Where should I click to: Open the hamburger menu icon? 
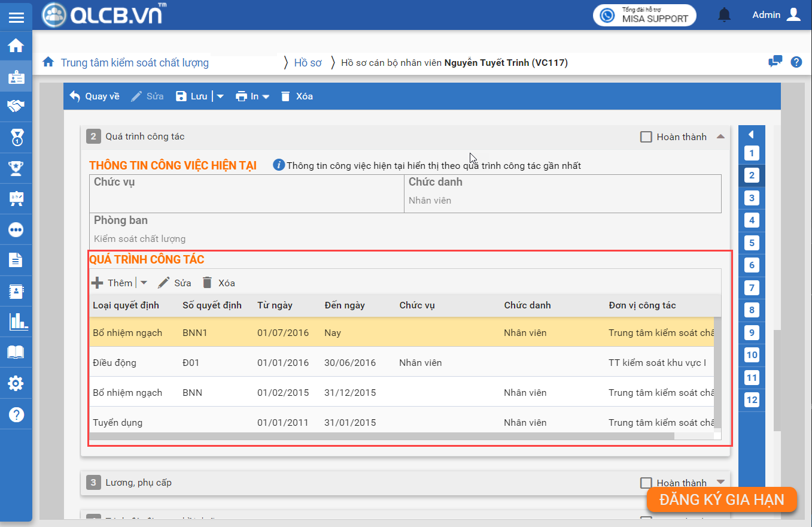(x=16, y=17)
